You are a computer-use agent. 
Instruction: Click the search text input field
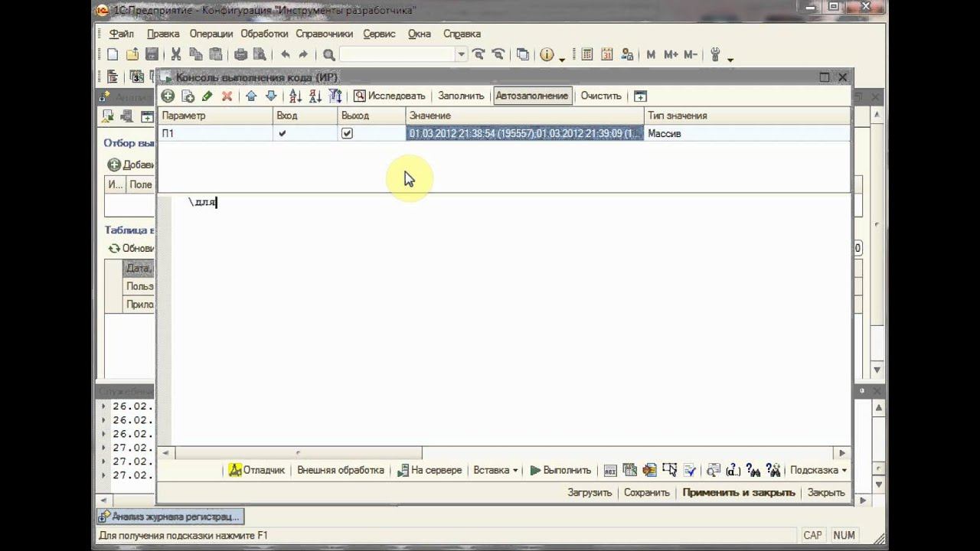click(x=397, y=54)
